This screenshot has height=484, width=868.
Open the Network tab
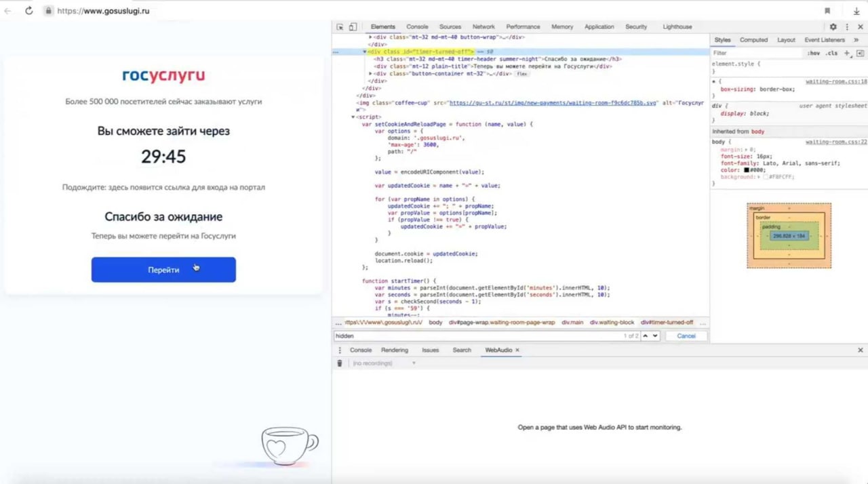pos(484,27)
